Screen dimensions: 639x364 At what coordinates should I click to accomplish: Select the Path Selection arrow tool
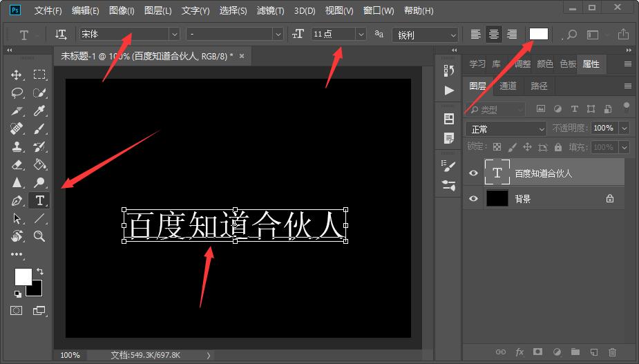point(17,218)
